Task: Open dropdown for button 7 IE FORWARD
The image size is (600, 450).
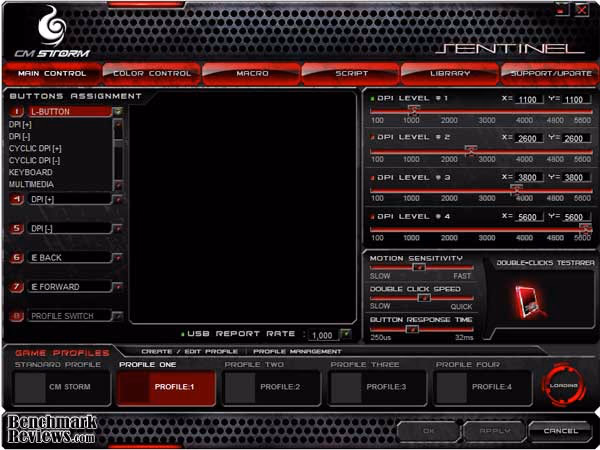Action: pos(118,287)
